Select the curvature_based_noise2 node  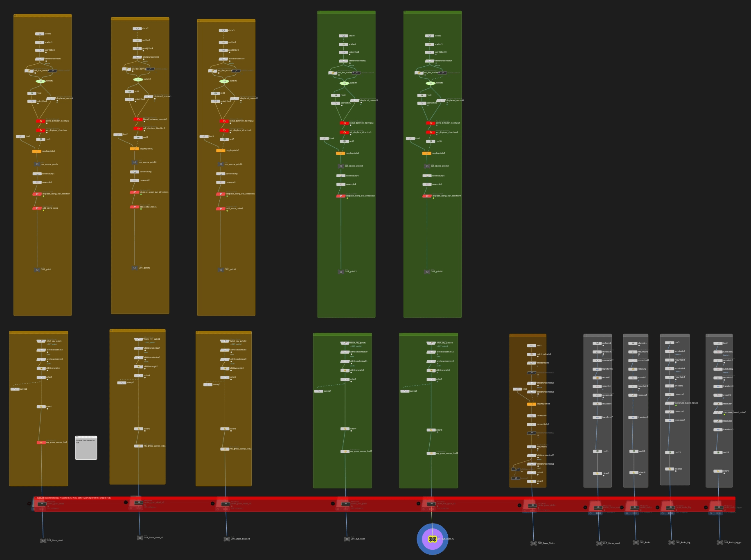pos(670,403)
